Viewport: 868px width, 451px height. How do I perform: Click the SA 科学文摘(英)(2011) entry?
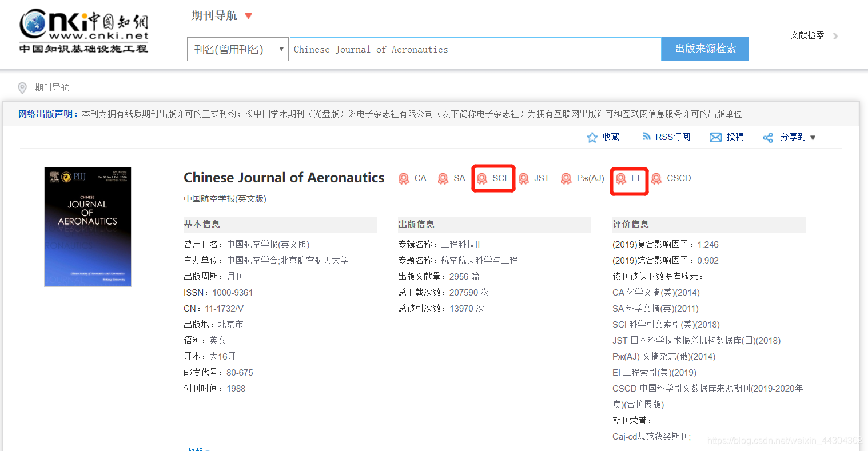pos(655,309)
